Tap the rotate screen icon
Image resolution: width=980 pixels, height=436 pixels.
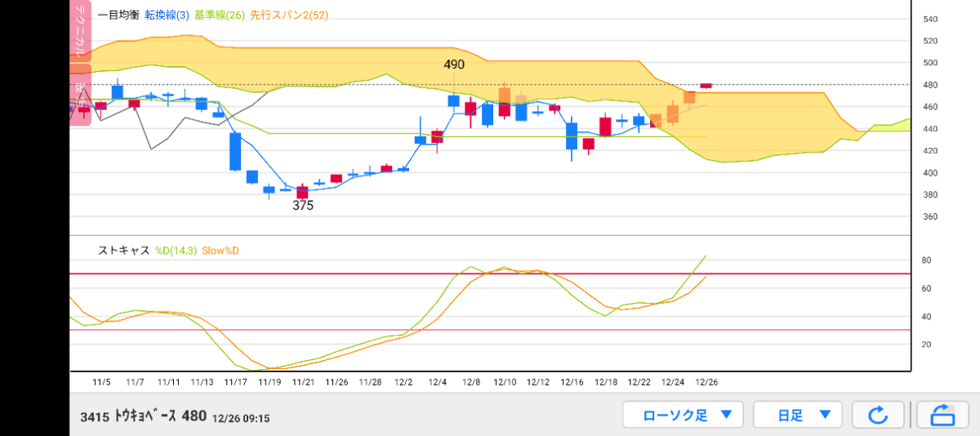942,415
